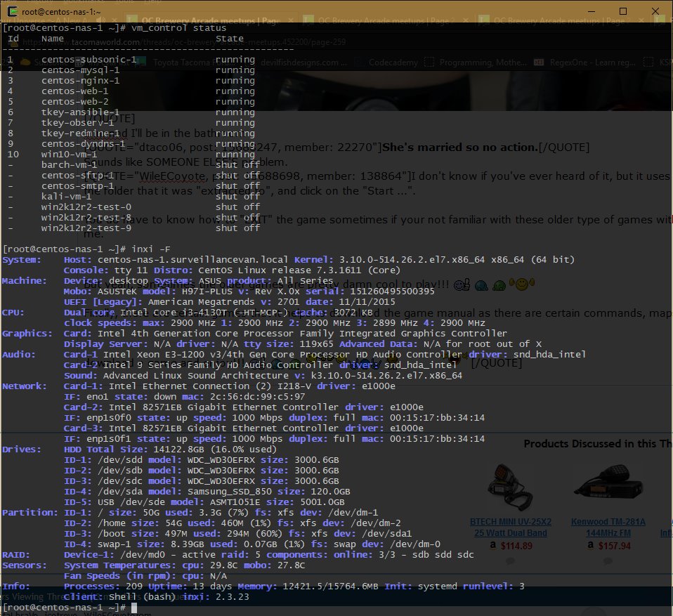Click the 'inxi -F' command text

click(x=150, y=249)
